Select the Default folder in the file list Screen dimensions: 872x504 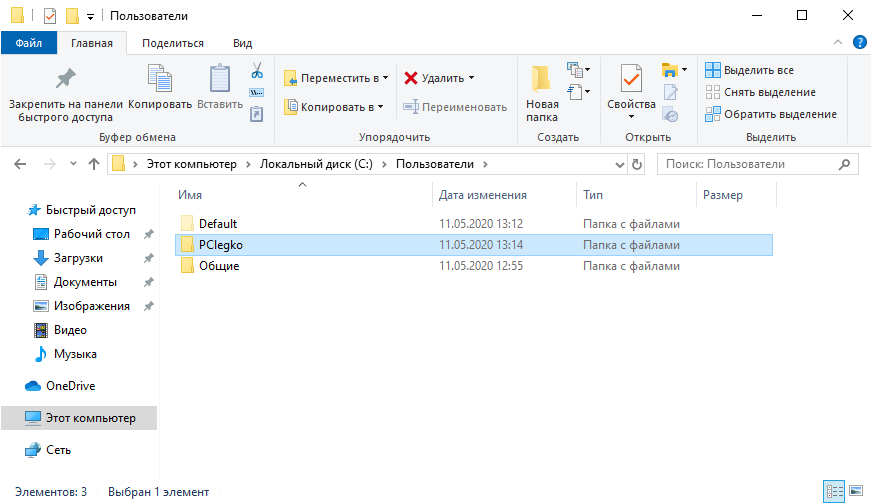tap(217, 223)
